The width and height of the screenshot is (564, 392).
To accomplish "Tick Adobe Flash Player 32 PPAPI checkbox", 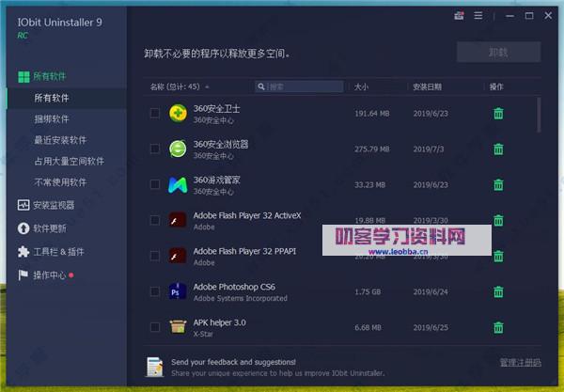I will coord(155,256).
